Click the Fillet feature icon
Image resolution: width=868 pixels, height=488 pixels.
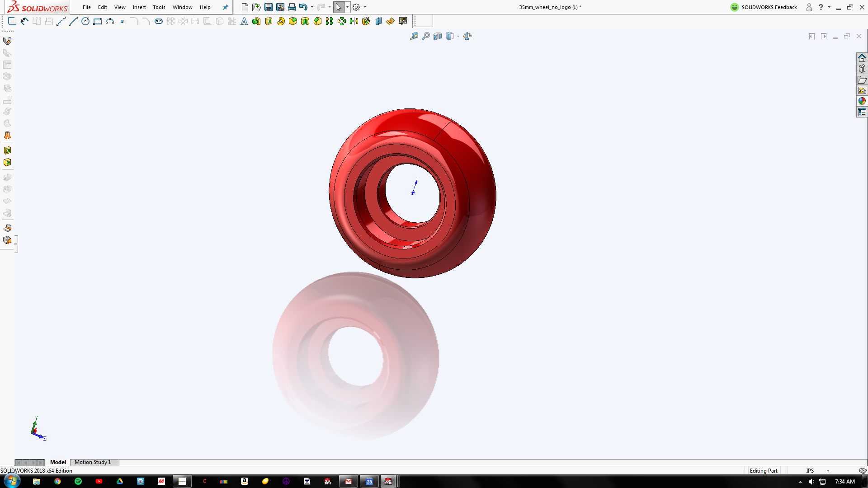[293, 21]
